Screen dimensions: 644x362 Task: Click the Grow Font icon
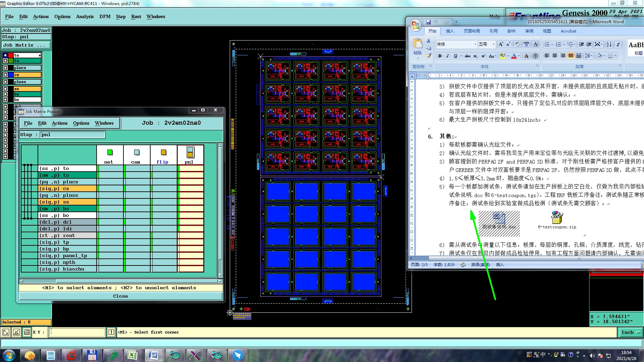(x=500, y=44)
